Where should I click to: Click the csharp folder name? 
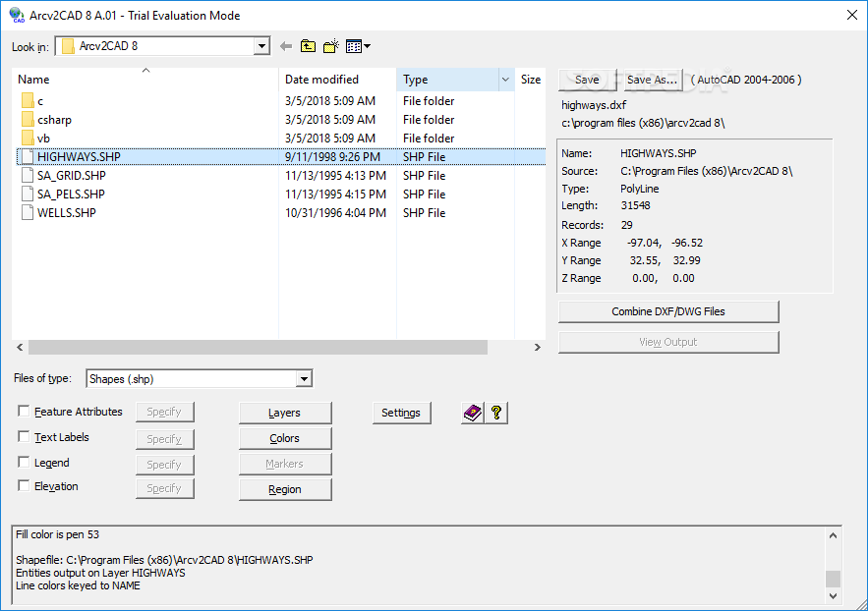(x=54, y=120)
